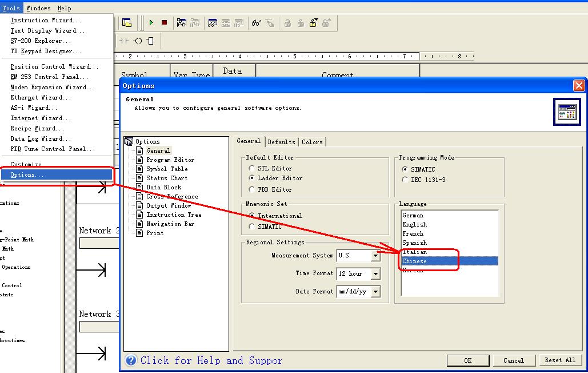The image size is (588, 373).
Task: Select the FBD Editor radio button
Action: pos(252,189)
